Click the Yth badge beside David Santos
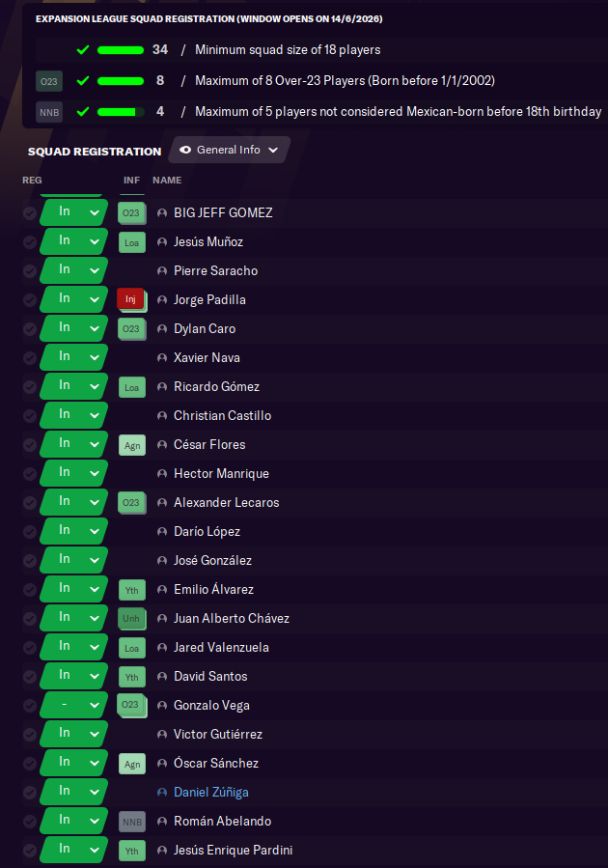Screen dimensions: 608x868 pyautogui.click(x=131, y=676)
